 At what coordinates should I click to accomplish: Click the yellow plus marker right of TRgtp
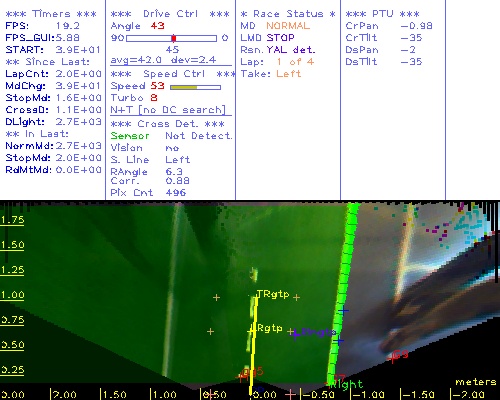pos(296,297)
